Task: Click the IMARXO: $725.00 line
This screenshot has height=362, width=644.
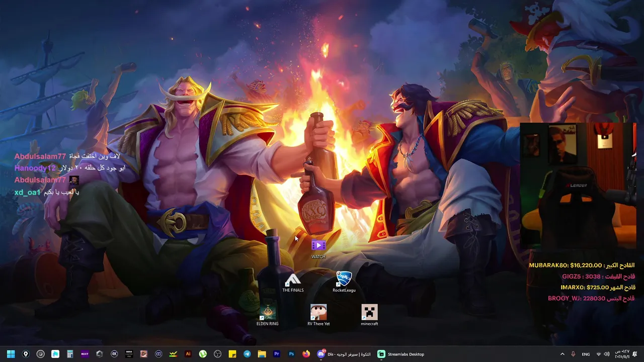Action: [598, 288]
